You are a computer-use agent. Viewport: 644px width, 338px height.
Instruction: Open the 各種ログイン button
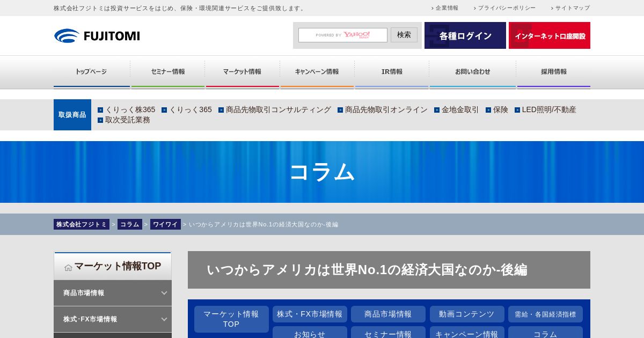(x=465, y=35)
